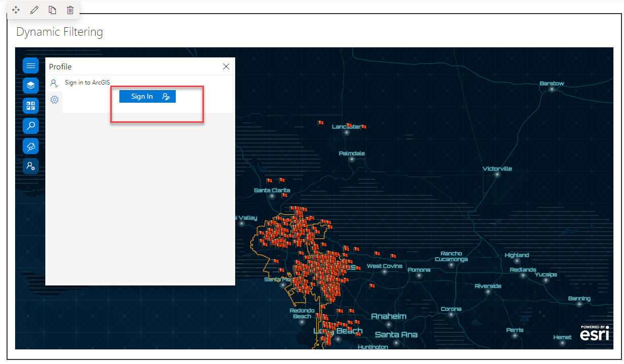Screen dimensions: 624x364
Task: Click the settings gear in Profile panel
Action: (x=54, y=100)
